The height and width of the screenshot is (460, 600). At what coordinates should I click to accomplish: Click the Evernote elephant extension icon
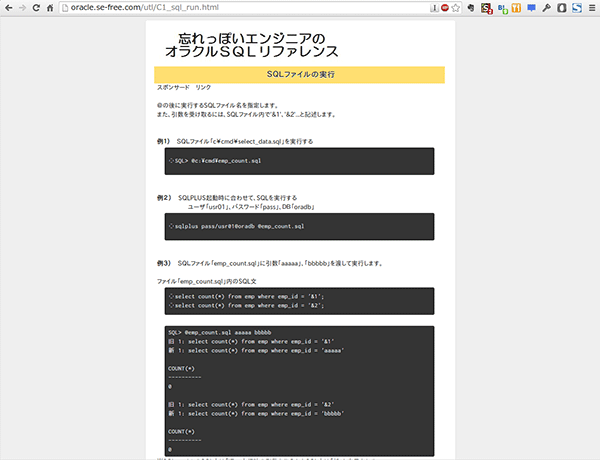click(x=471, y=8)
